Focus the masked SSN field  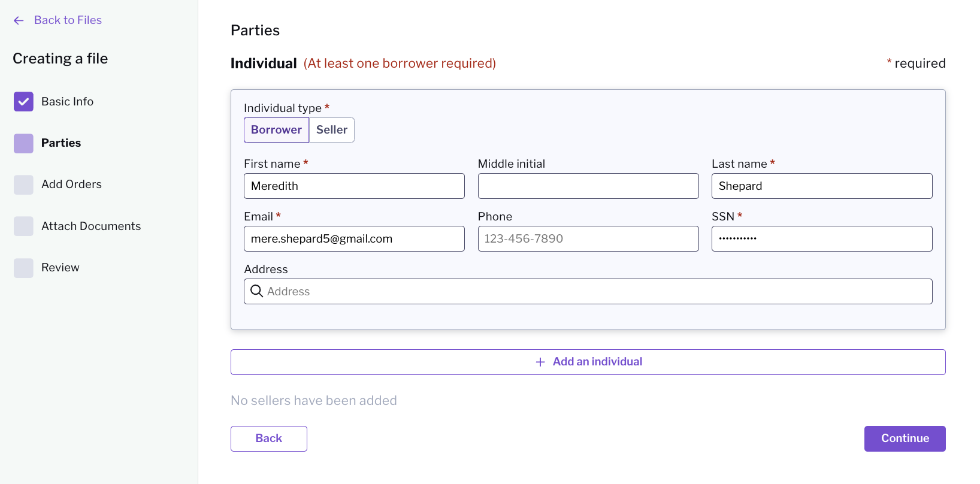click(x=822, y=239)
